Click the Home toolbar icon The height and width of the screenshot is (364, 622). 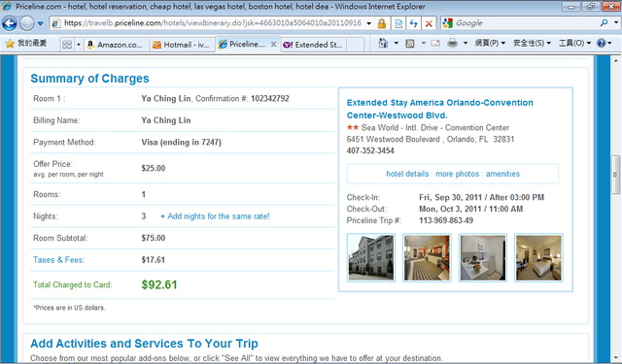point(383,43)
